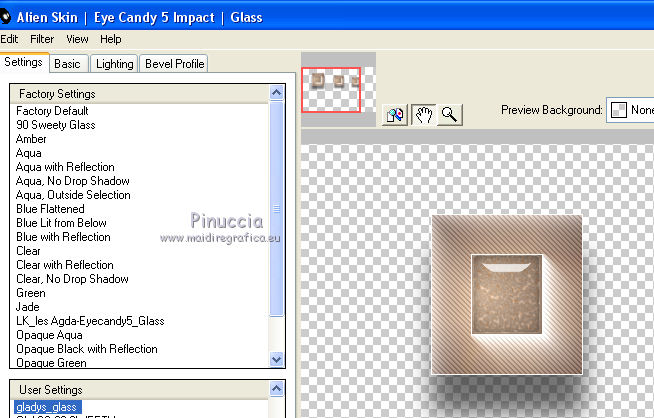Click User Settings scroll up arrow
The height and width of the screenshot is (418, 654).
click(276, 389)
